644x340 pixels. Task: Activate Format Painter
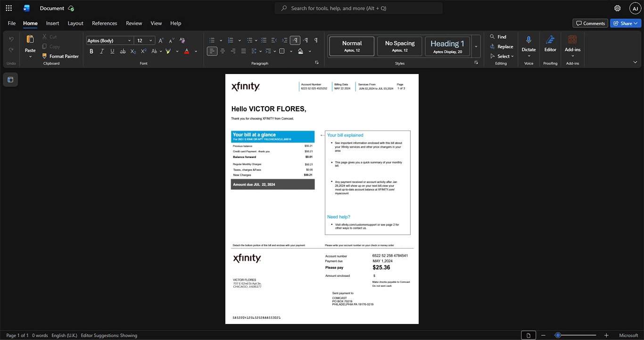click(60, 56)
